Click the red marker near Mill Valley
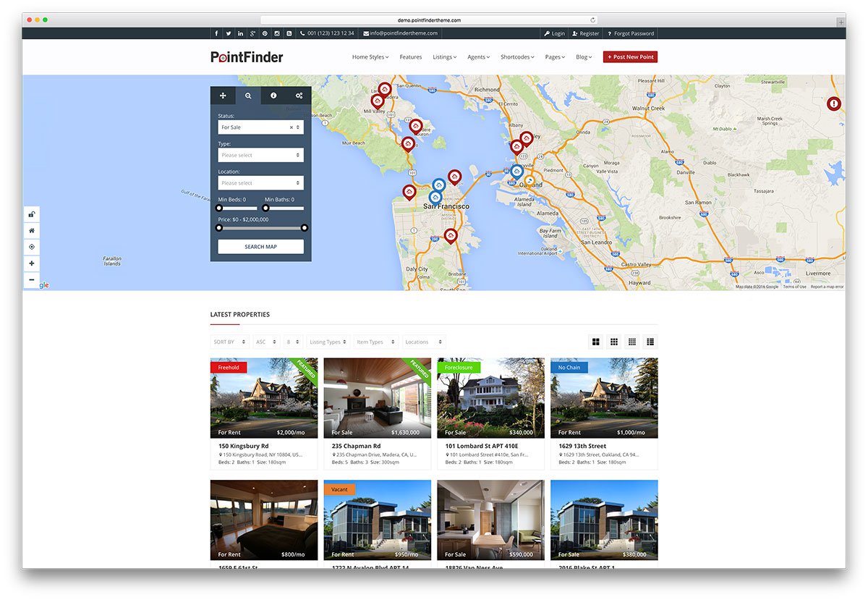868x600 pixels. click(x=377, y=101)
